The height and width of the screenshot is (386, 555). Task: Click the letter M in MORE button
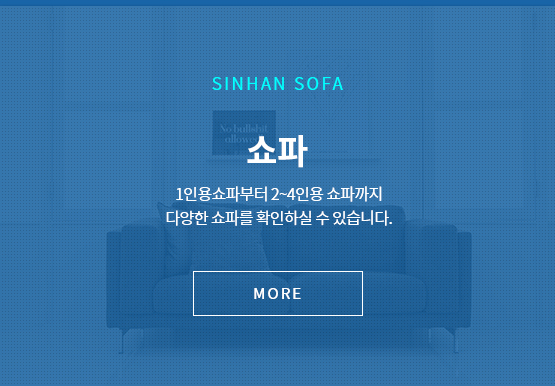pos(259,294)
